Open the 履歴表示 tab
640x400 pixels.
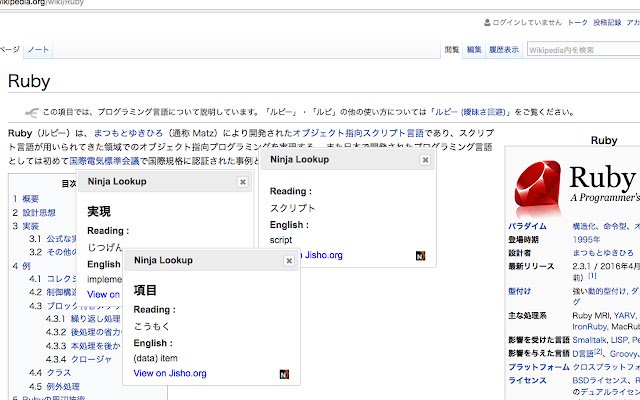[x=504, y=50]
